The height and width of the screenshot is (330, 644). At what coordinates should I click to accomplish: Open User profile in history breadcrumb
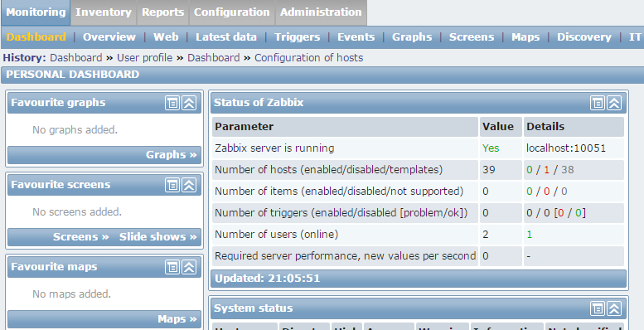click(144, 58)
